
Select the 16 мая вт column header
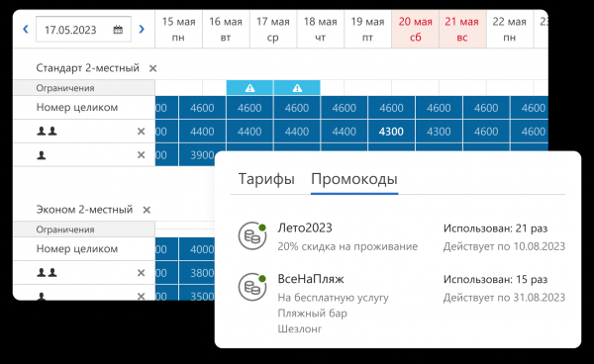tap(226, 29)
